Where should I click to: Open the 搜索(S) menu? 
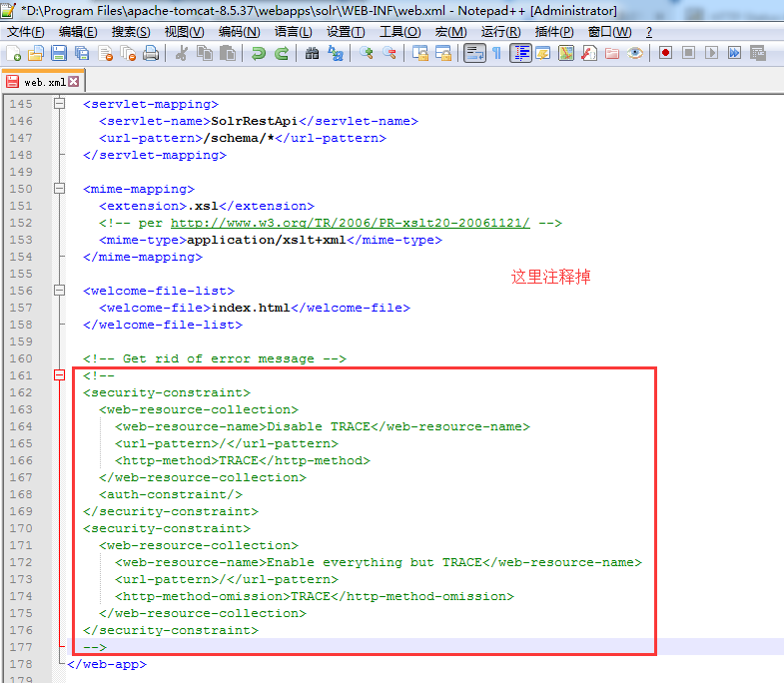point(131,32)
